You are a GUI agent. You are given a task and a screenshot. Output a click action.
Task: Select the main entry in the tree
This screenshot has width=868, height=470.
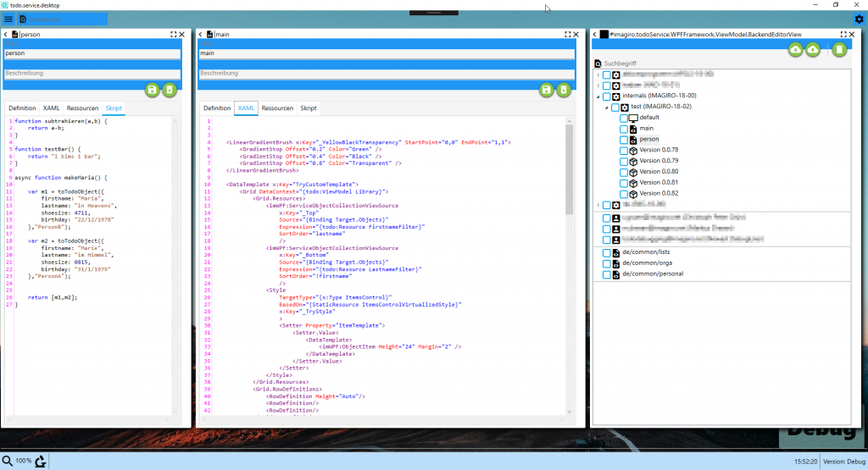point(646,129)
